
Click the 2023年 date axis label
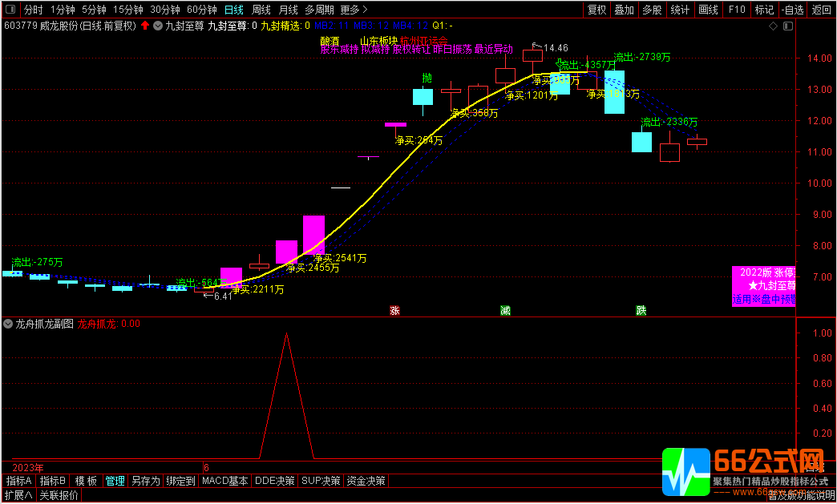28,468
